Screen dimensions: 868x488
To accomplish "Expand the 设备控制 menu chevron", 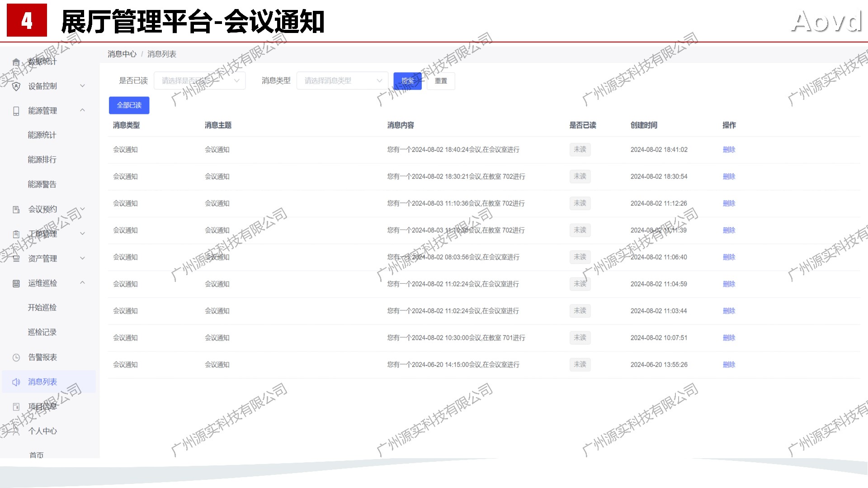I will click(82, 86).
